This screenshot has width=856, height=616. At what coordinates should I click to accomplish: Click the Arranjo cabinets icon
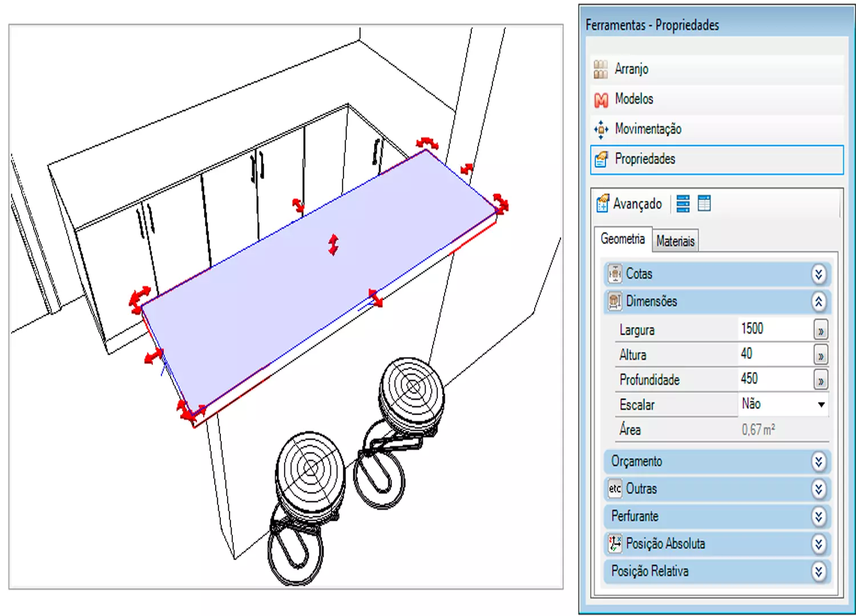click(x=601, y=70)
